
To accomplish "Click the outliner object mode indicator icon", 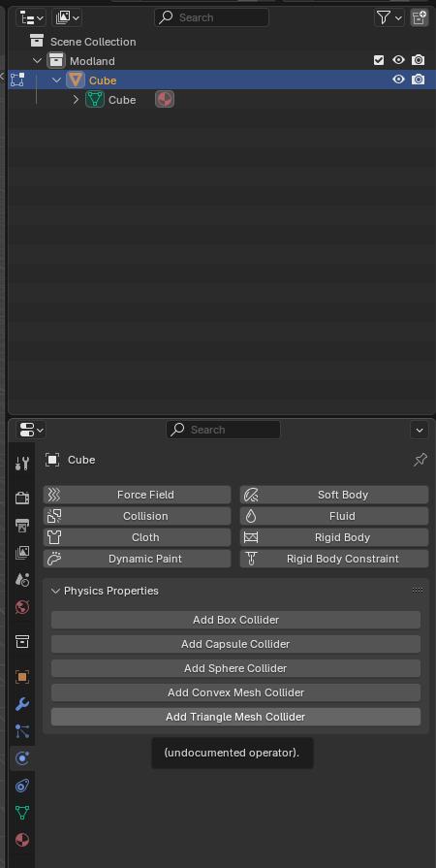I will [17, 80].
